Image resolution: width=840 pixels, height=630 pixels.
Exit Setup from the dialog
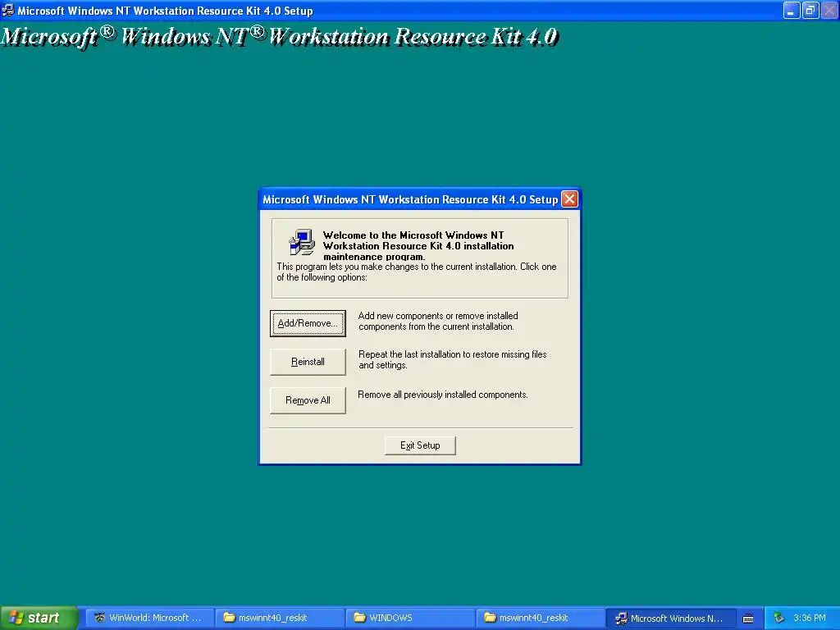tap(420, 445)
